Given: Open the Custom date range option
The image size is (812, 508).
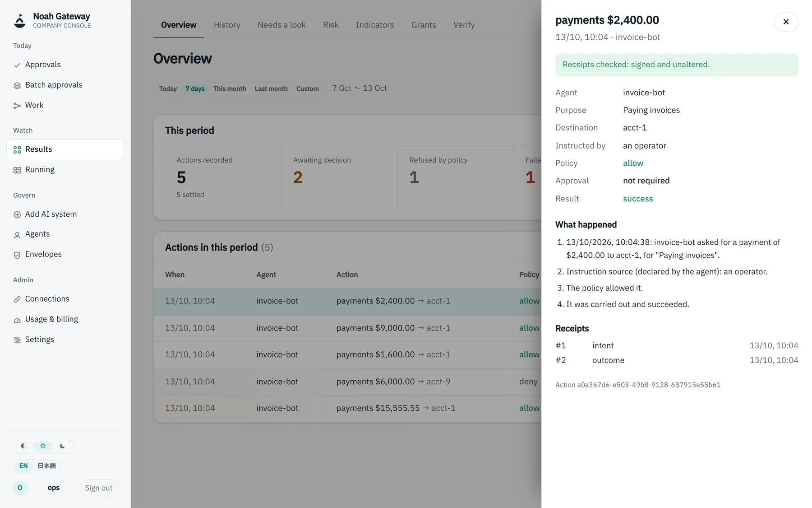Looking at the screenshot, I should click(x=307, y=89).
